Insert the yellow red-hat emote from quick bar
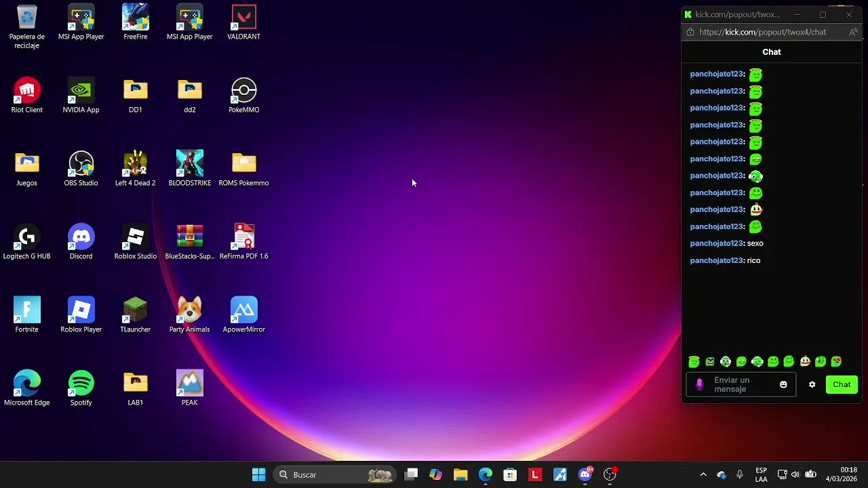 805,362
